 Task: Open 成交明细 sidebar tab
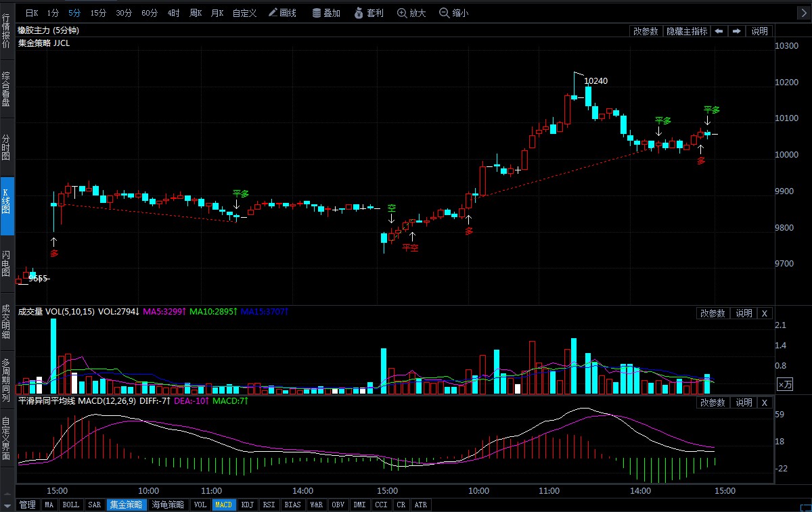coord(7,321)
